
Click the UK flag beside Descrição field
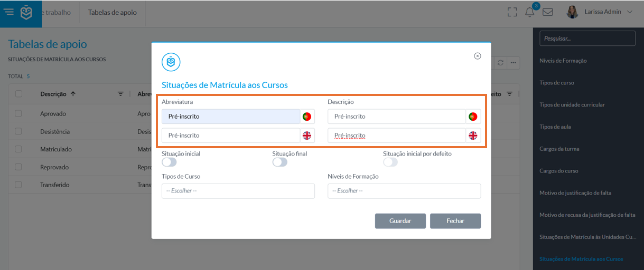pos(473,136)
